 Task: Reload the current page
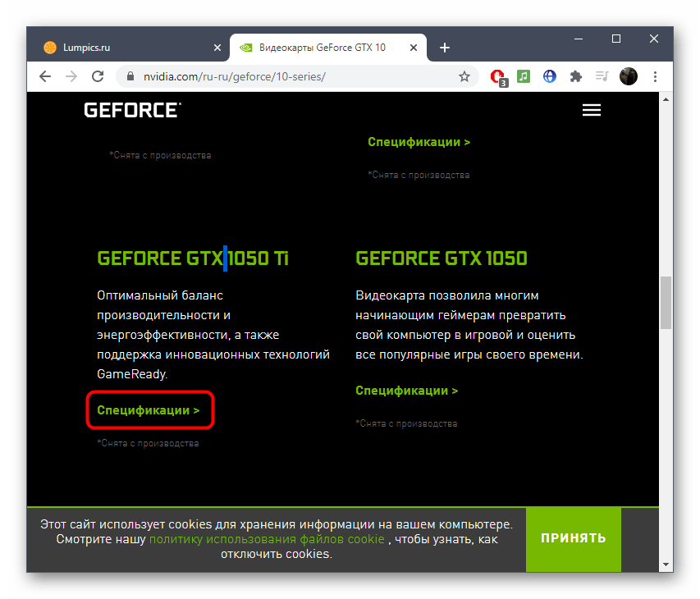[x=98, y=77]
